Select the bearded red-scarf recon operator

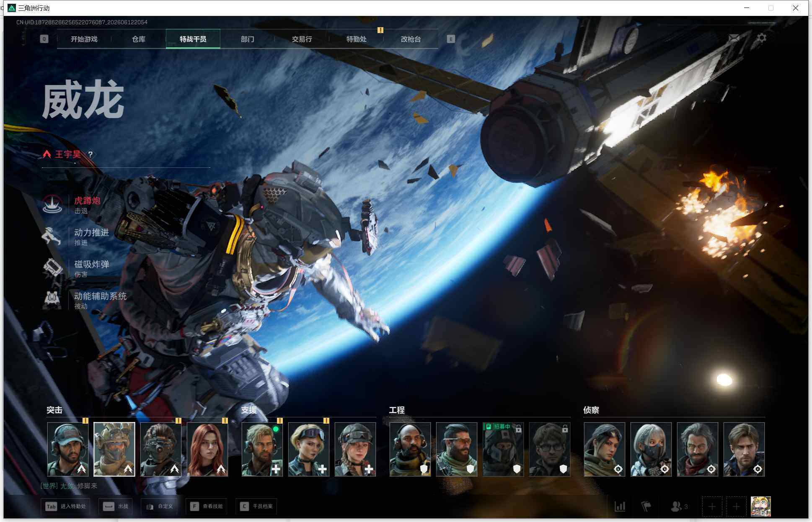(x=697, y=449)
